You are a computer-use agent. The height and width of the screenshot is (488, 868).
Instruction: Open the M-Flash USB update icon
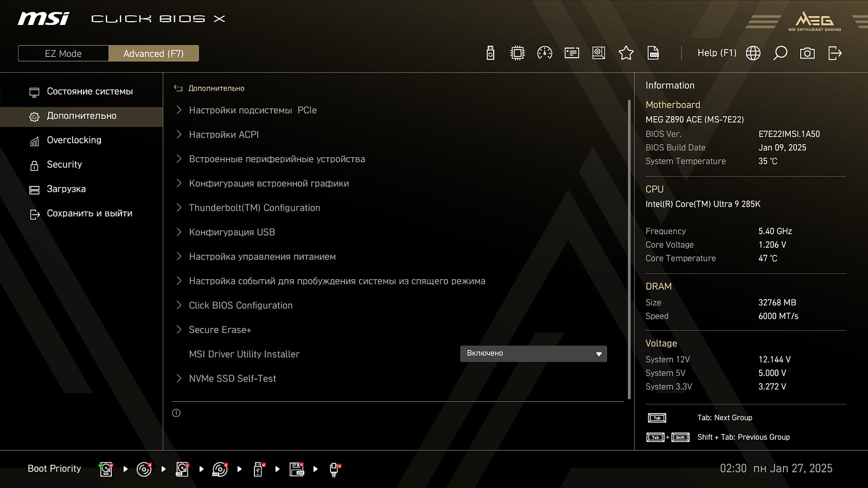pyautogui.click(x=490, y=53)
